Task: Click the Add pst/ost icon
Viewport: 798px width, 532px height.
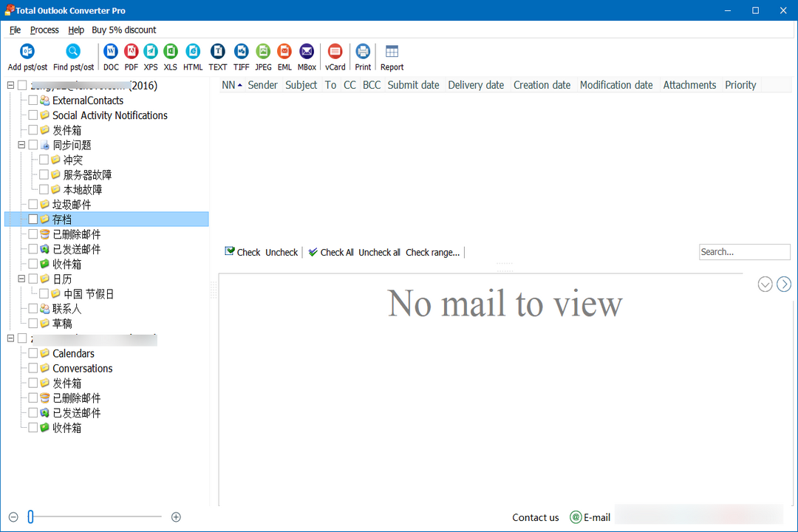Action: (x=27, y=52)
